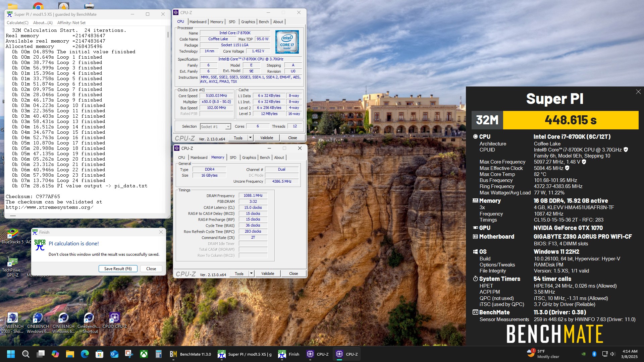Image resolution: width=644 pixels, height=362 pixels.
Task: Switch to the Finish dialog taskbar item
Action: pos(289,354)
